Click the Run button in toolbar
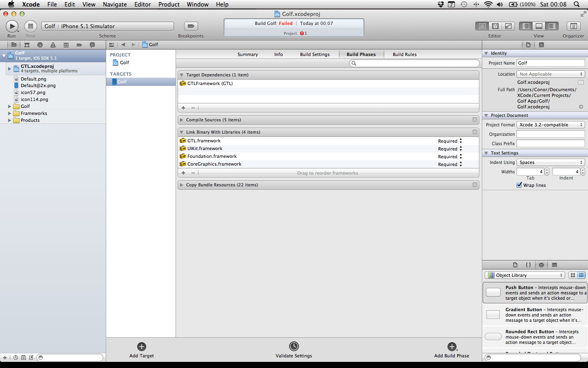The image size is (588, 368). point(12,26)
